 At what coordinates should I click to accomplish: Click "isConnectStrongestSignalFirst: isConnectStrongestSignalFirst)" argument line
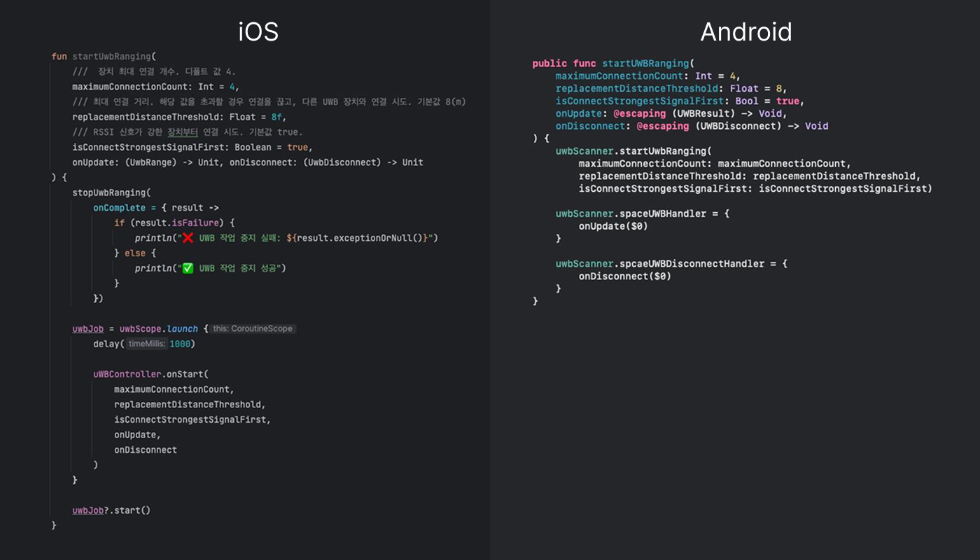755,189
